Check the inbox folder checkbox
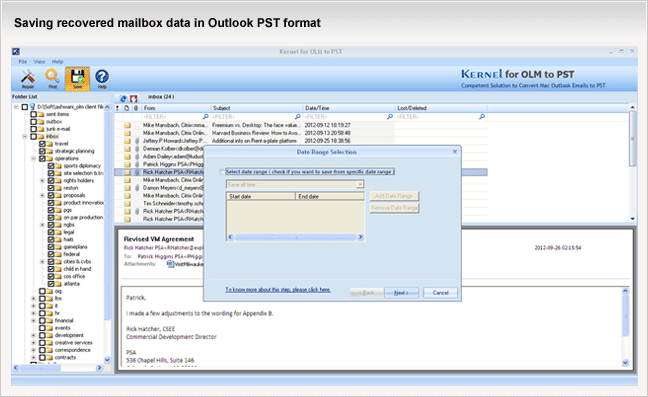648x397 pixels. (33, 136)
